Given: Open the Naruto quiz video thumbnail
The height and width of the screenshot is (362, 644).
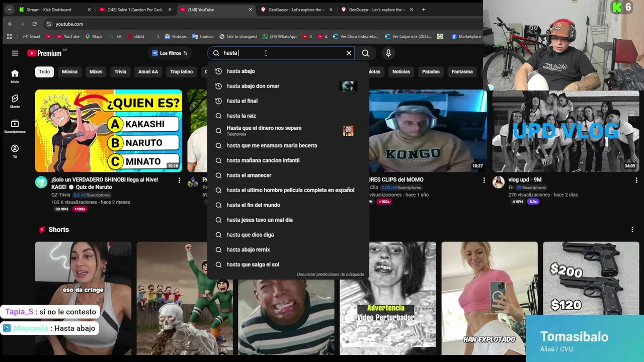Looking at the screenshot, I should point(109,131).
